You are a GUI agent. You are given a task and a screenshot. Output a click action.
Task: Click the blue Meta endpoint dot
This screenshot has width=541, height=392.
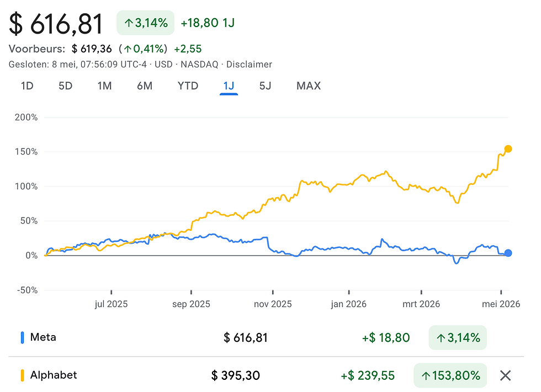[x=508, y=253]
